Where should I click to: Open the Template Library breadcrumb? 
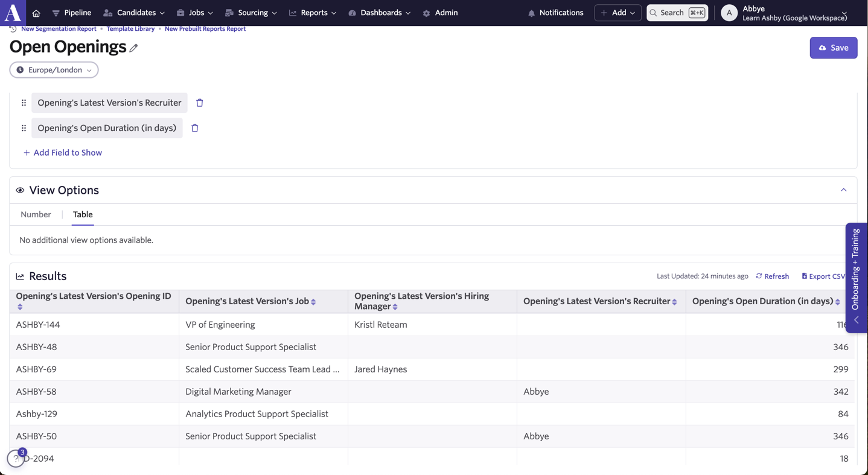click(x=130, y=28)
